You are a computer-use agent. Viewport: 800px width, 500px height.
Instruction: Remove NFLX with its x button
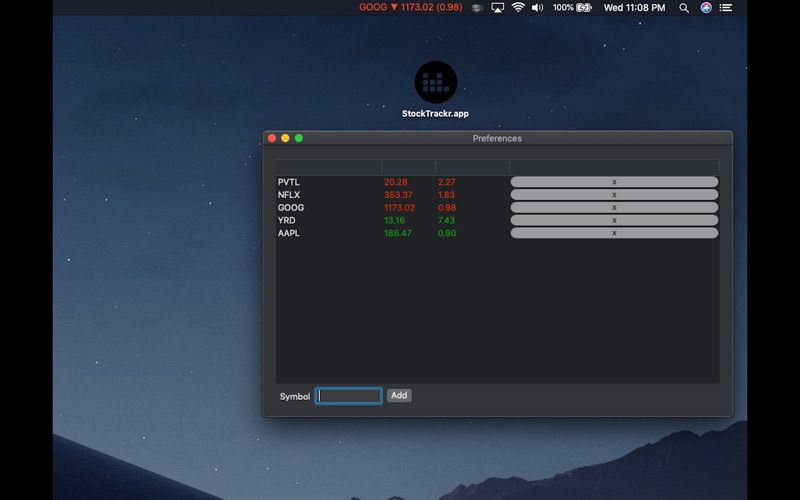pos(614,195)
